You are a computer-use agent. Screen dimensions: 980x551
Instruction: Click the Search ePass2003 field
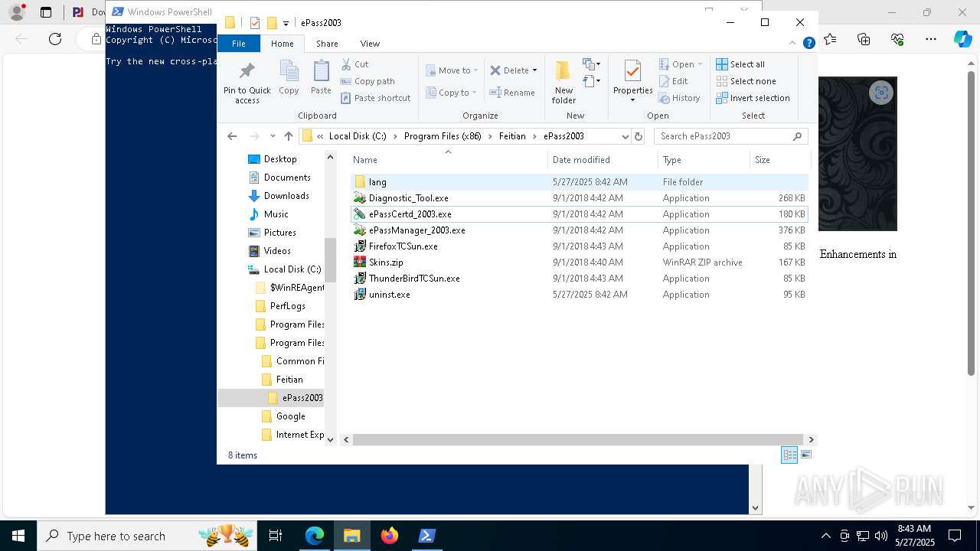[731, 136]
